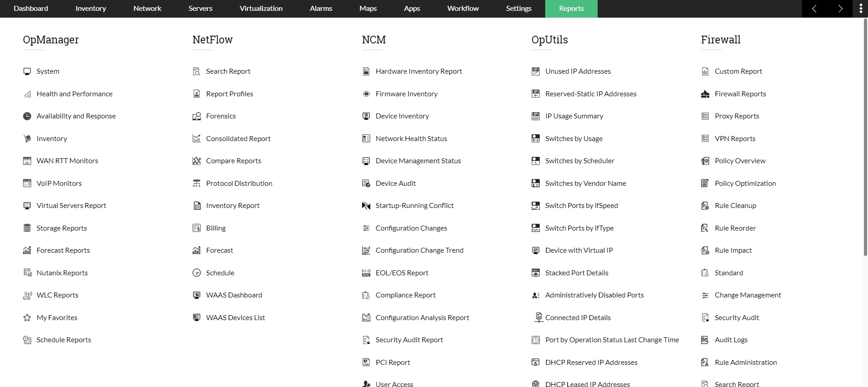The height and width of the screenshot is (387, 868).
Task: Click the Schedule clock icon in NetFlow
Action: (x=197, y=273)
